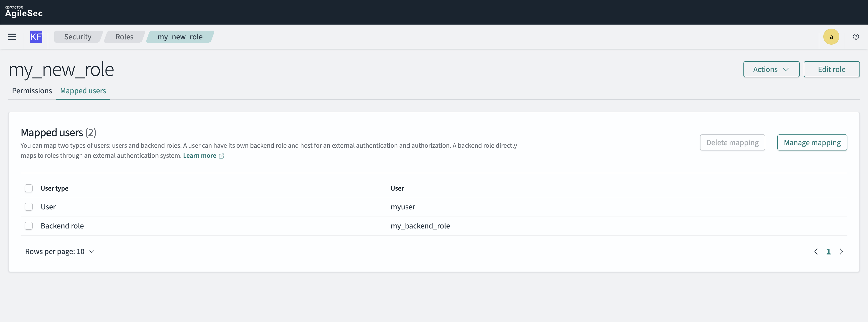This screenshot has width=868, height=322.
Task: Click the AgileSec logo in header
Action: pos(24,12)
